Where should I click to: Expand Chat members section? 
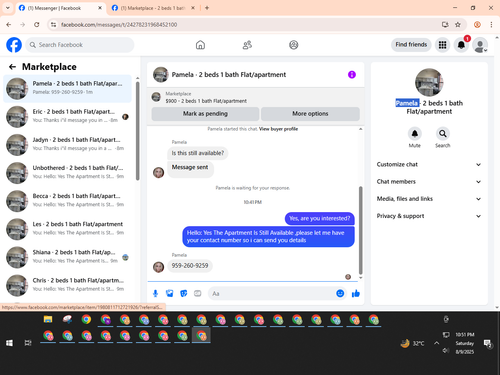(x=429, y=182)
